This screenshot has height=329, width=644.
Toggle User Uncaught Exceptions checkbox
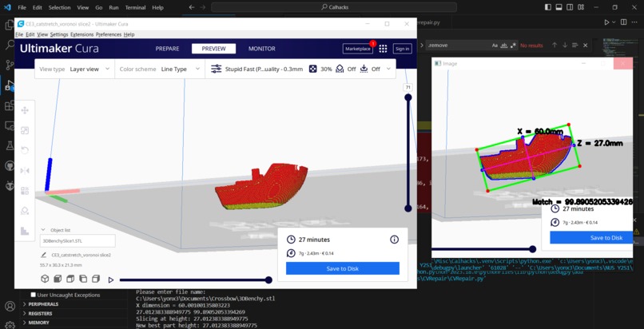pyautogui.click(x=34, y=295)
